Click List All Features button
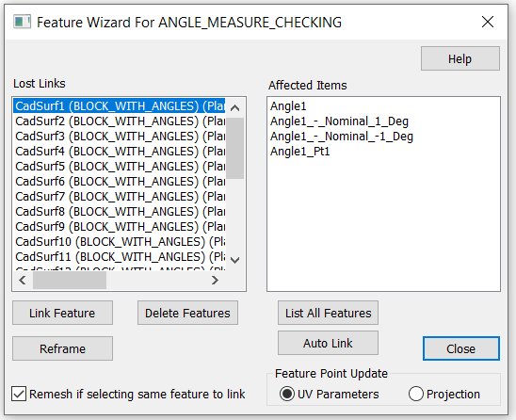The image size is (516, 420). click(328, 313)
